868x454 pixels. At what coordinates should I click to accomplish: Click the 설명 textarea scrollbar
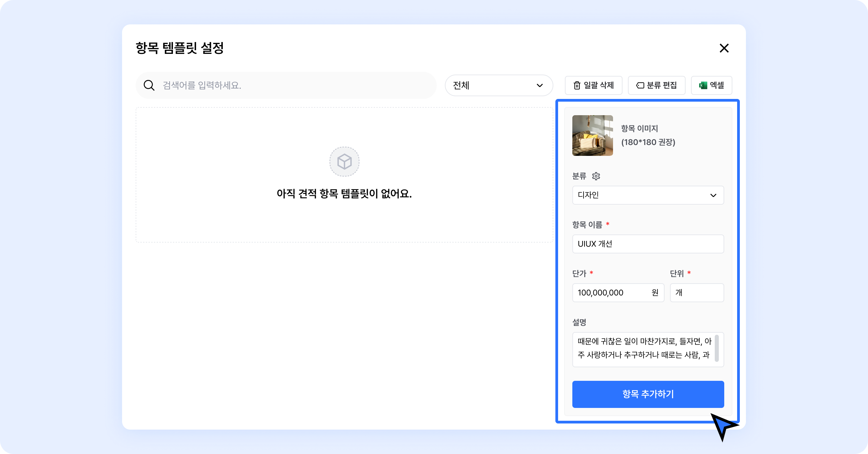(x=716, y=348)
